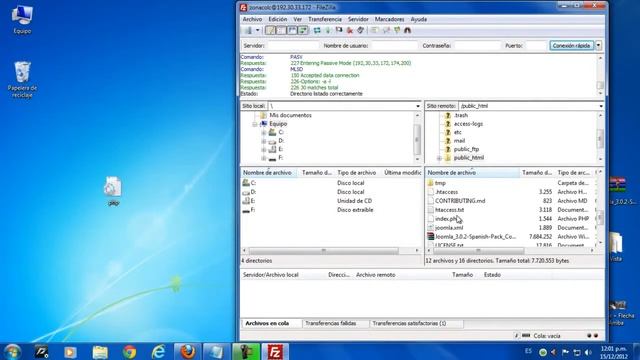
Task: Open the Marcadores menu
Action: point(389,19)
